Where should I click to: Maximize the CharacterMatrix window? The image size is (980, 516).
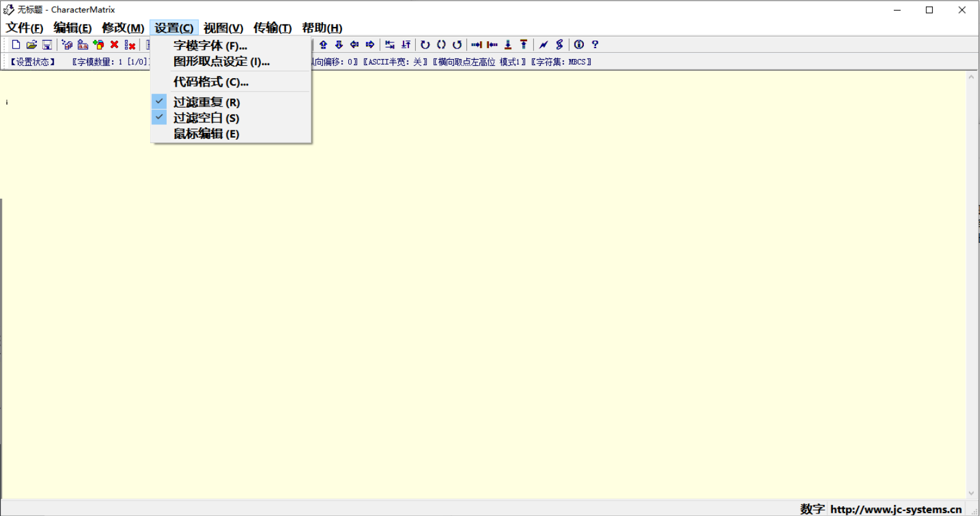(x=930, y=10)
